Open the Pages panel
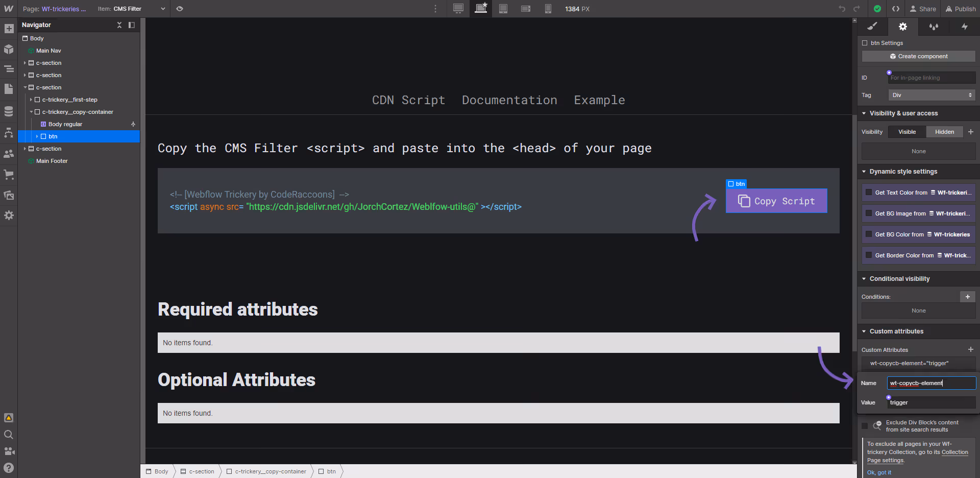Image resolution: width=980 pixels, height=478 pixels. 9,89
